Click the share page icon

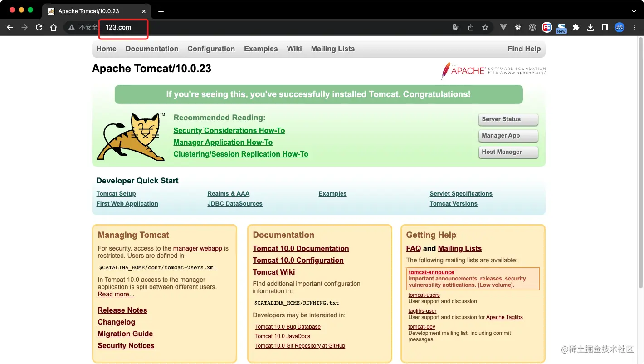(x=471, y=27)
